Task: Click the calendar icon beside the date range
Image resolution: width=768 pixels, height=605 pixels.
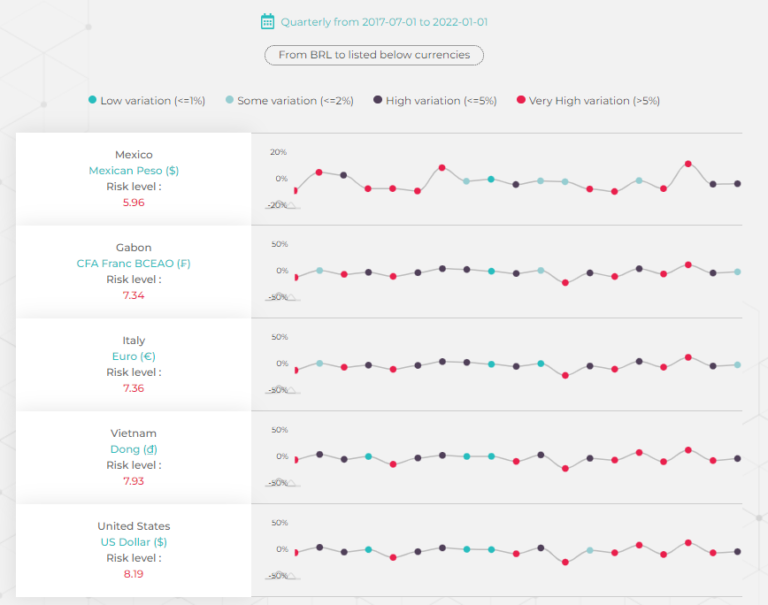Action: click(x=267, y=21)
